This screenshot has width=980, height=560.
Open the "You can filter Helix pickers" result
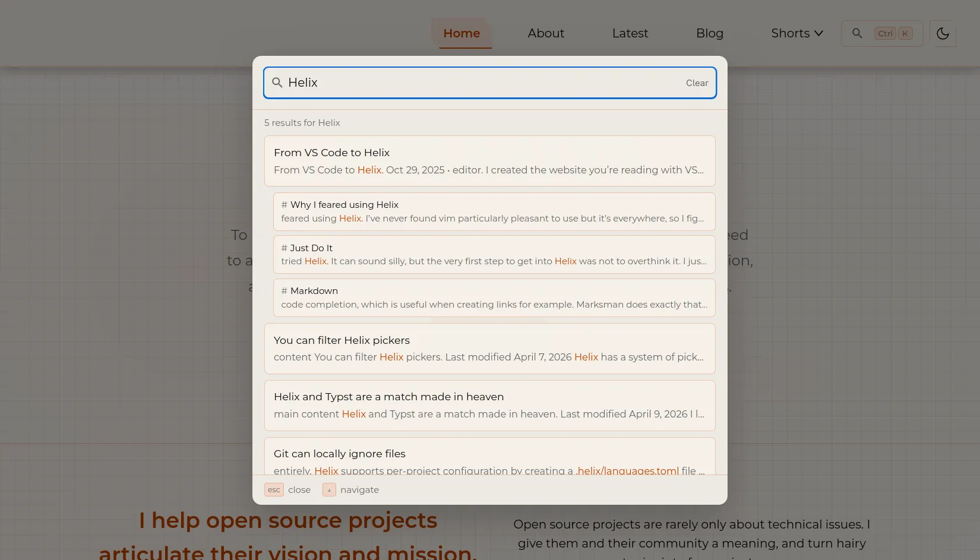click(489, 349)
